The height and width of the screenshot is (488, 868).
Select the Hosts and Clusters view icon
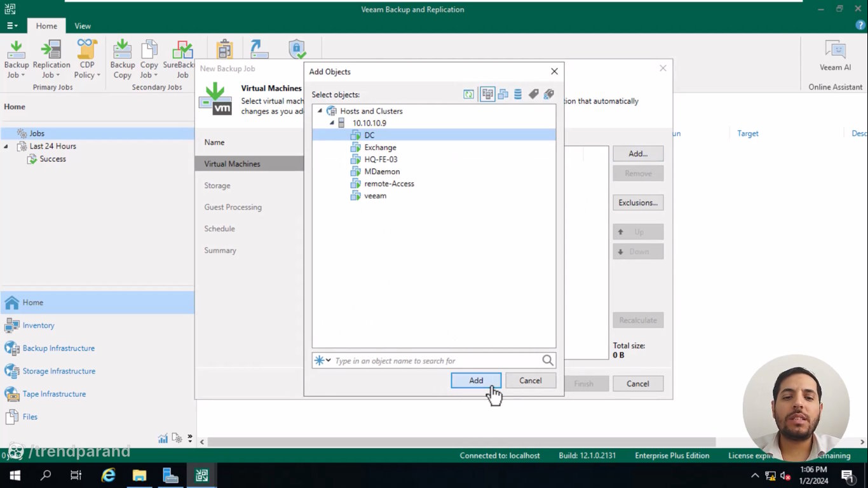pos(487,95)
